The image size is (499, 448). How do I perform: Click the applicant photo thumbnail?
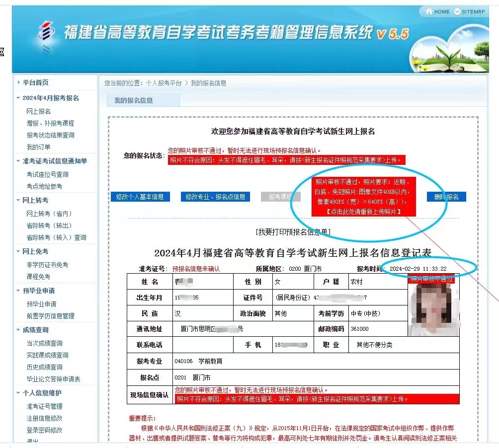(433, 305)
